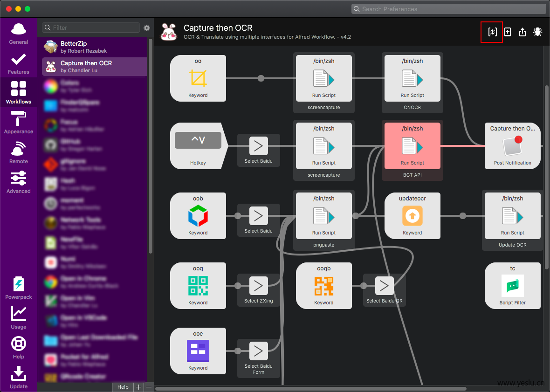Open the workflow variables [x] editor

[x=492, y=32]
